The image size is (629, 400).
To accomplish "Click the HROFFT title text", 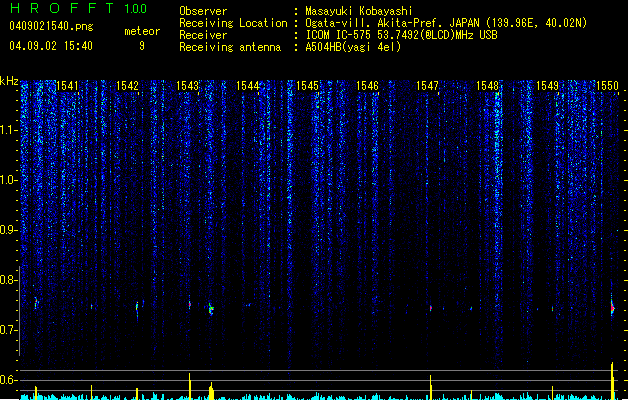I will pyautogui.click(x=63, y=8).
